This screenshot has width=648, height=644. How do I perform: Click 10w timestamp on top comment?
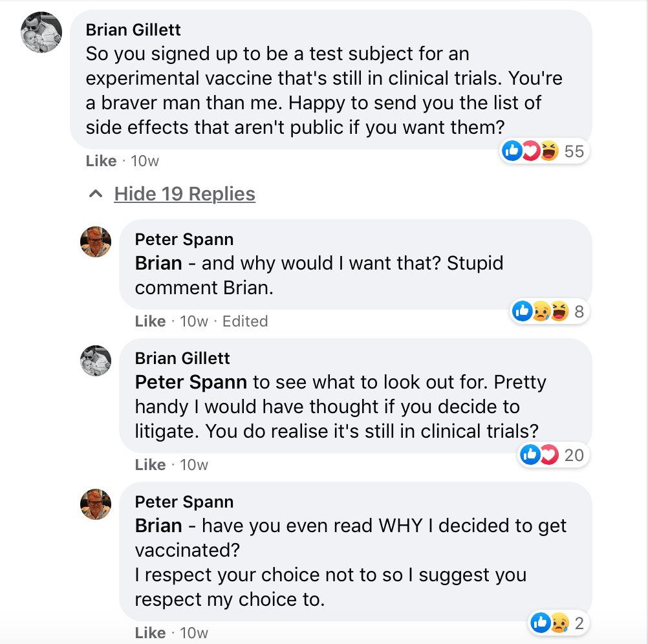(x=145, y=161)
